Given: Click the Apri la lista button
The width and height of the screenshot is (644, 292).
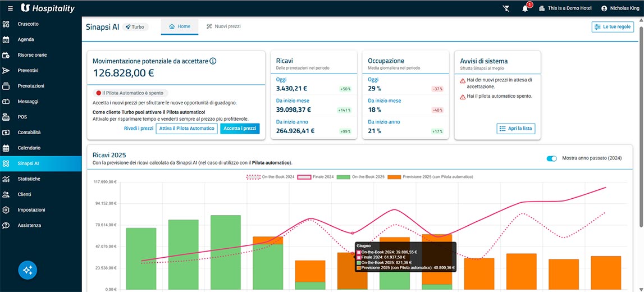Looking at the screenshot, I should [516, 129].
